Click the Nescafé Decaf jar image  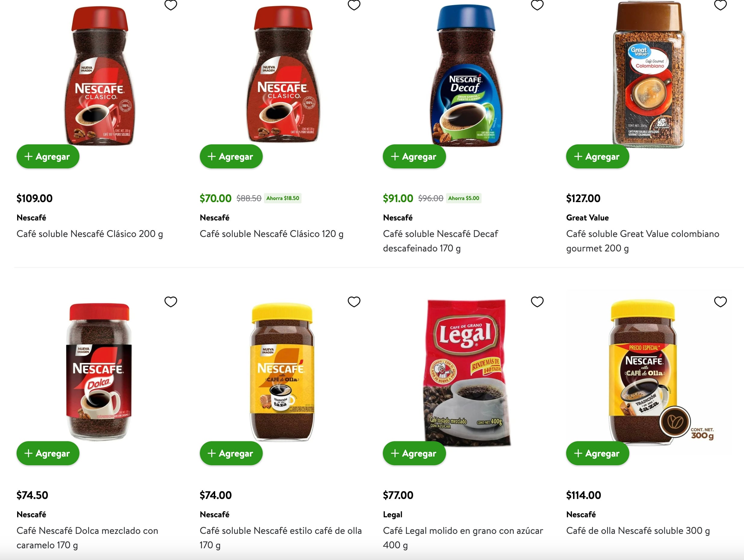(466, 75)
